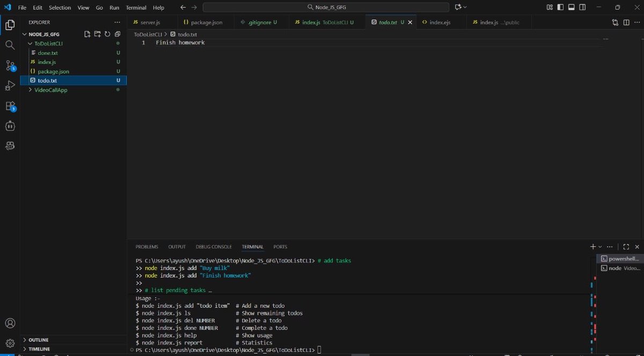Open the Edit menu

pyautogui.click(x=38, y=8)
